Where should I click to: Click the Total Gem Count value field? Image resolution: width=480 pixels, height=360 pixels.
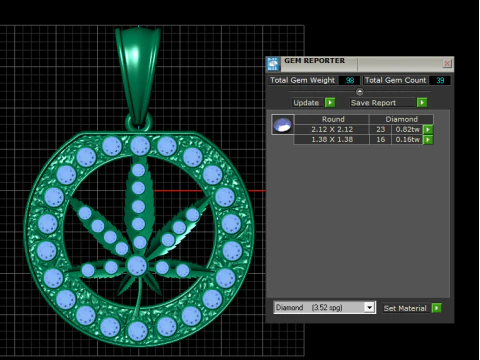pyautogui.click(x=440, y=80)
